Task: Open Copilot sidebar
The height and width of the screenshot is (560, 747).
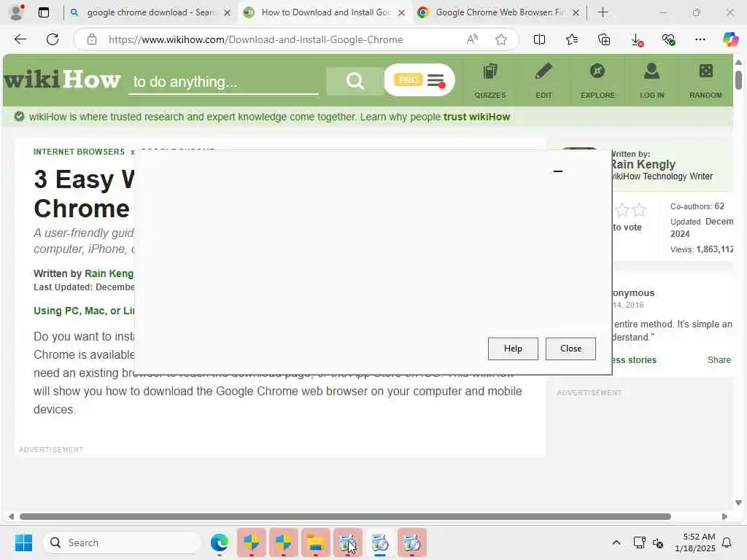Action: (730, 39)
